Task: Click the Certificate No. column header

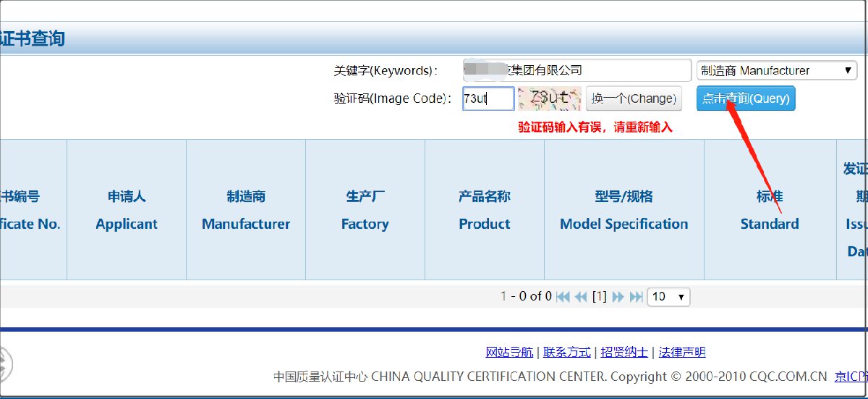Action: [33, 210]
